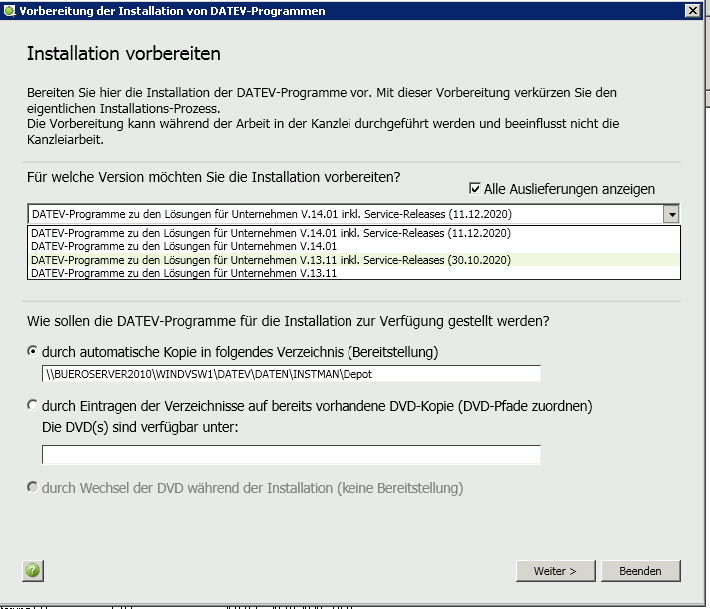Uncheck Alle Auslieferungen anzeigen checkbox
Image resolution: width=710 pixels, height=609 pixels.
tap(475, 188)
